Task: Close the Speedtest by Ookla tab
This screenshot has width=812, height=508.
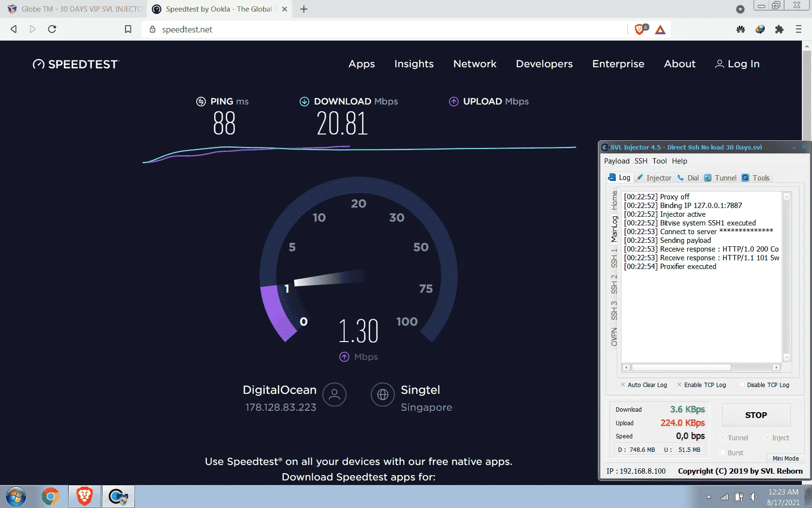Action: click(x=285, y=9)
